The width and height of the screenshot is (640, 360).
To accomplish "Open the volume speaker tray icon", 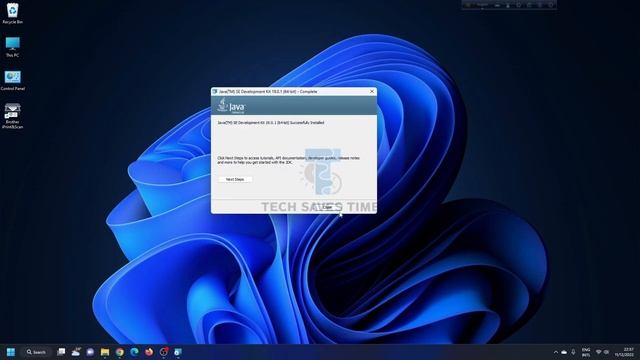I will click(606, 352).
